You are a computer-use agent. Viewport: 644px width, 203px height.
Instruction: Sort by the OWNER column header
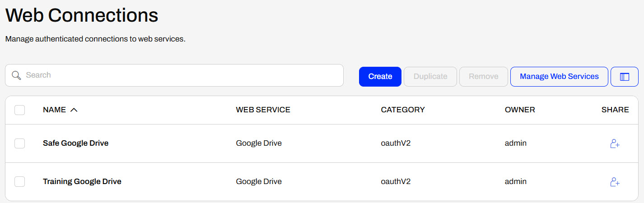coord(519,110)
